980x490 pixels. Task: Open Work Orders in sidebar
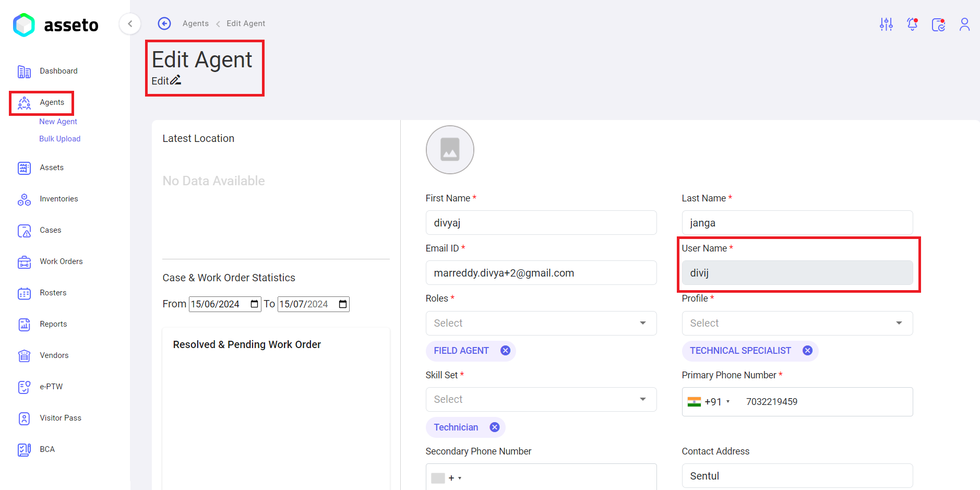coord(61,261)
